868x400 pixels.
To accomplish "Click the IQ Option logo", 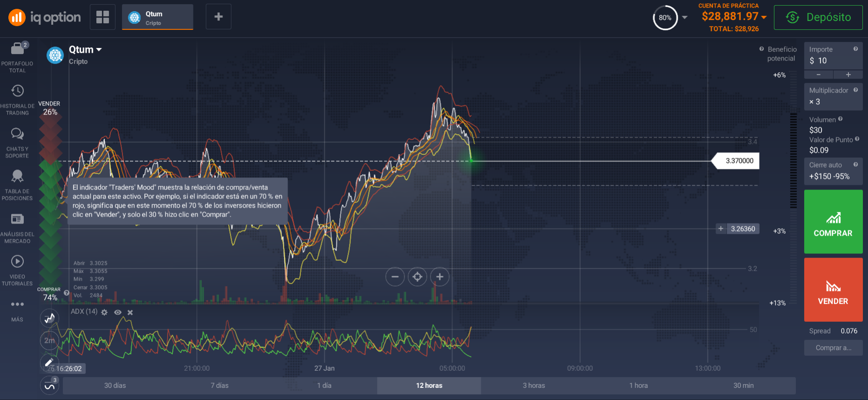I will [x=45, y=18].
